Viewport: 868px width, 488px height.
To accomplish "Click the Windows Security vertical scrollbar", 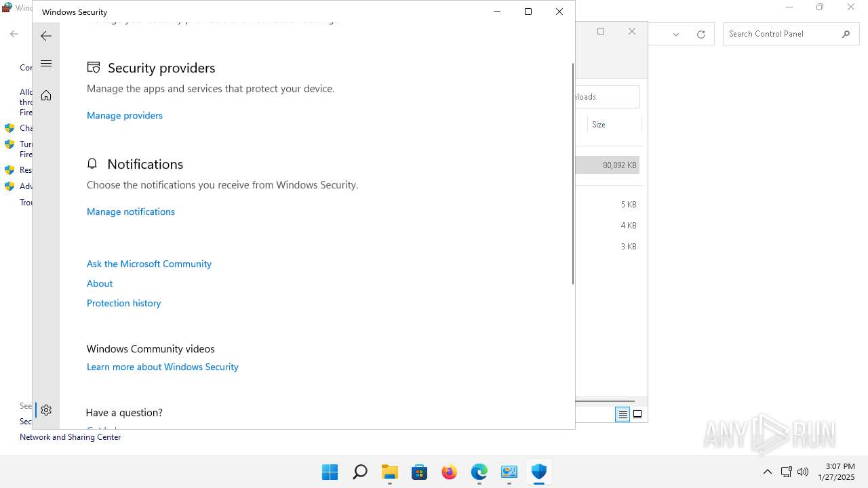I will tap(573, 174).
